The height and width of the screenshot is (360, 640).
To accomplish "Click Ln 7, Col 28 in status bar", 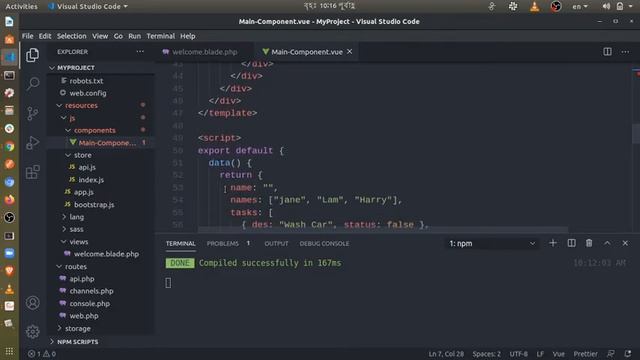I will pos(446,354).
